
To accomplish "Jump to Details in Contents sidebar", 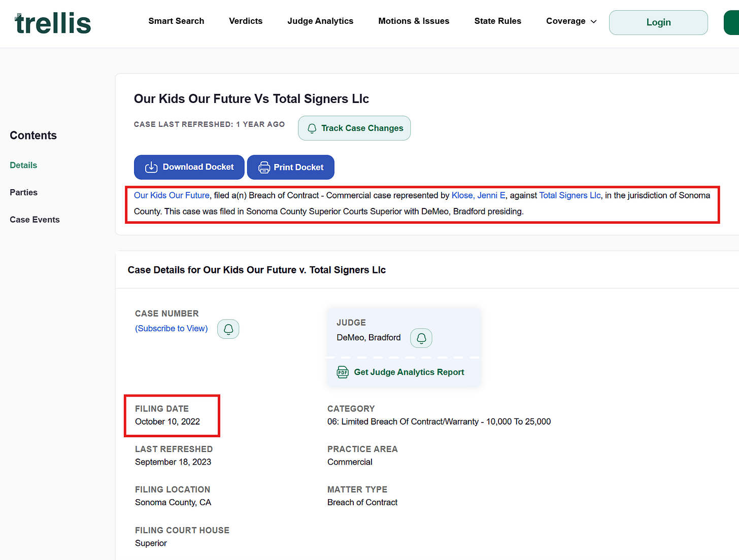I will [x=23, y=165].
